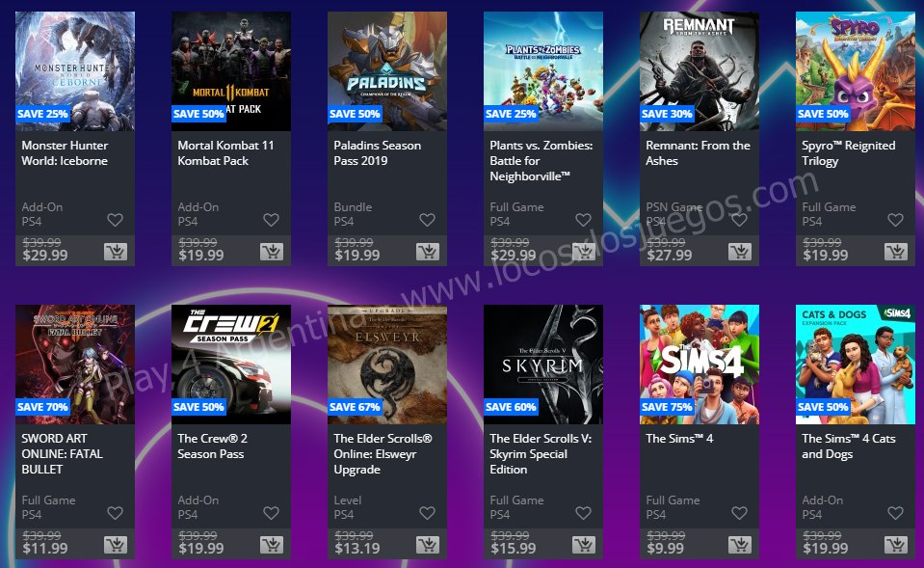Add Spyro Reignited Trilogy to cart
This screenshot has width=924, height=568.
pos(896,252)
